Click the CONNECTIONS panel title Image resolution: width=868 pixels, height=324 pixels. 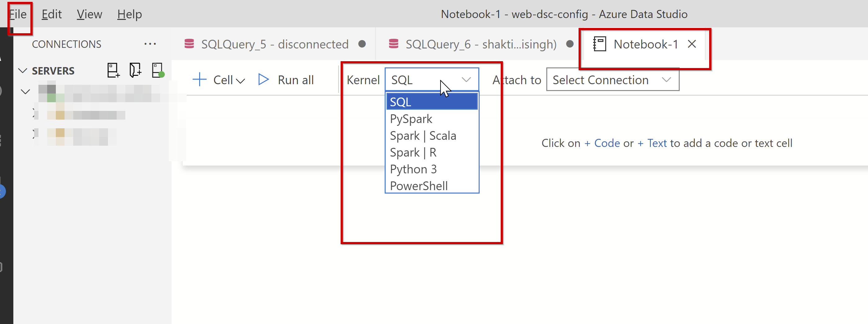coord(66,44)
